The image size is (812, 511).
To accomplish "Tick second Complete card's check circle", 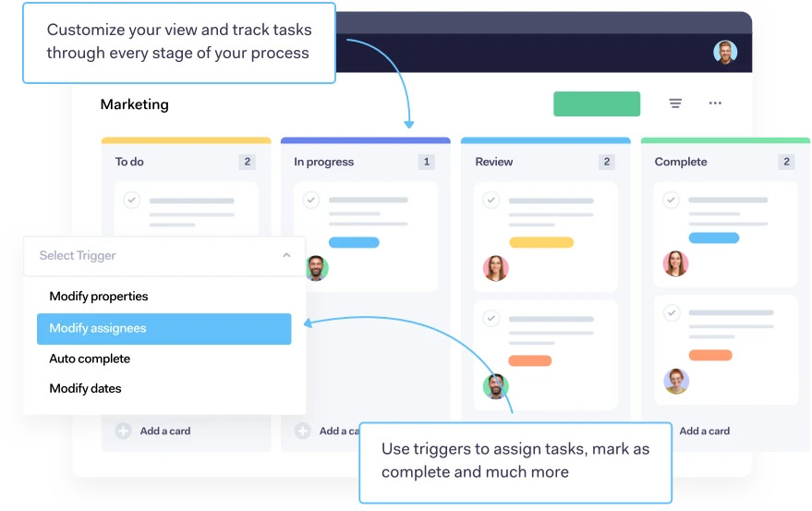I will [672, 313].
